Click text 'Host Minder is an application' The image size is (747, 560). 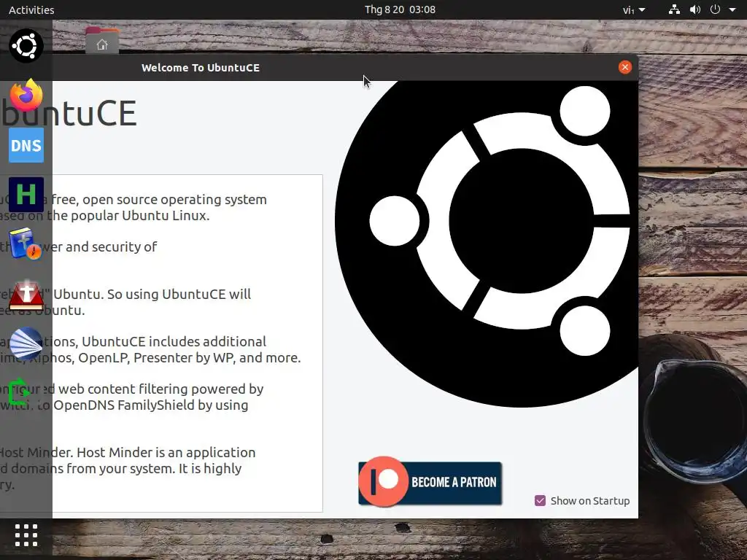pyautogui.click(x=166, y=452)
